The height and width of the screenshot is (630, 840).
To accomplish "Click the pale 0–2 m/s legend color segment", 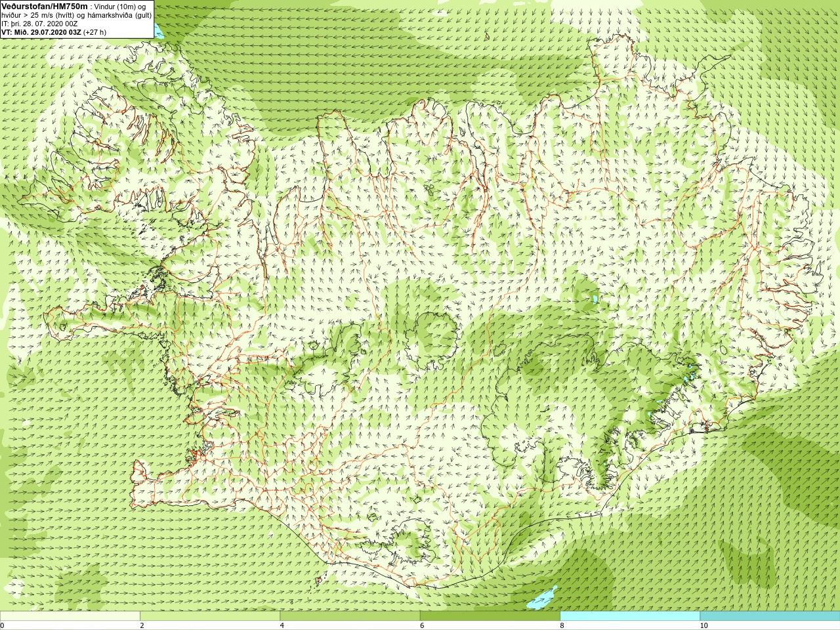I will tap(70, 616).
